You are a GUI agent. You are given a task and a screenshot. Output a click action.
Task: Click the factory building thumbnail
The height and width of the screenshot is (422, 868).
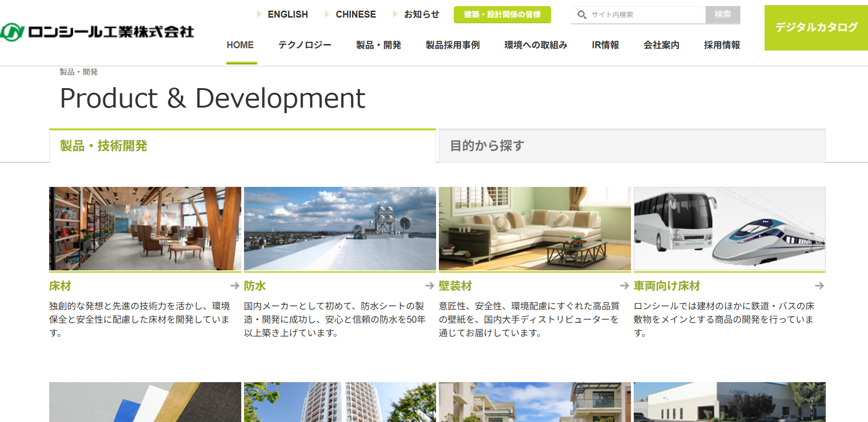click(730, 402)
